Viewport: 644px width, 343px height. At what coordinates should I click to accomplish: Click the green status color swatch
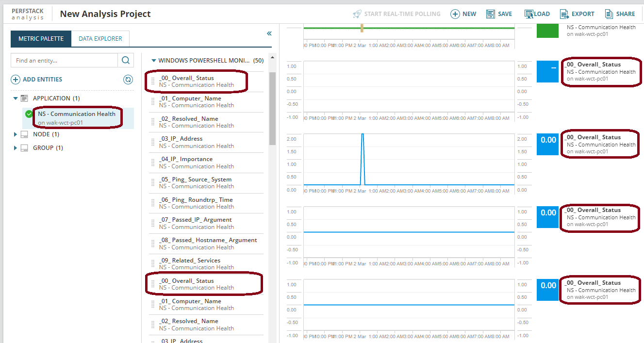(x=548, y=30)
